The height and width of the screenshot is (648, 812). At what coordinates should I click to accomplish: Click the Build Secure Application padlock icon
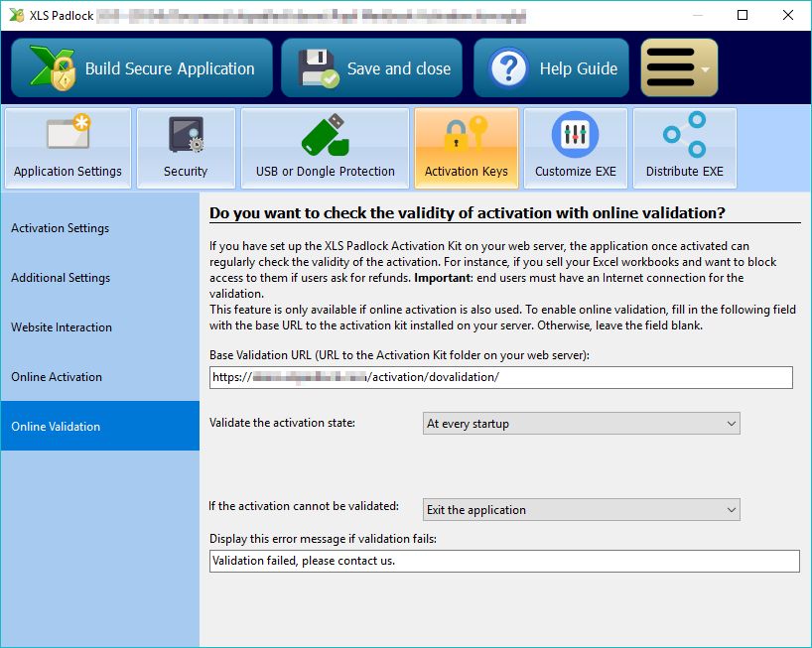(x=53, y=67)
